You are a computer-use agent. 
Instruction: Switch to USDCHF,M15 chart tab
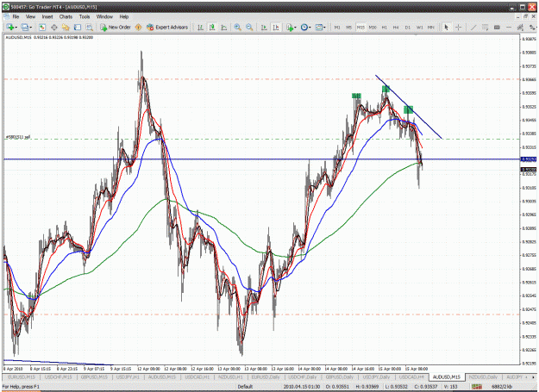point(58,376)
